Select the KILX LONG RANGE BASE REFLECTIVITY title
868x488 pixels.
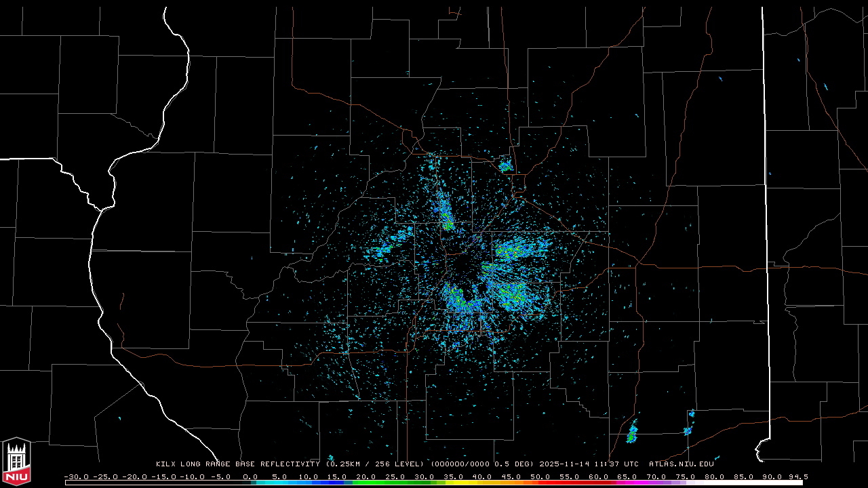point(237,464)
